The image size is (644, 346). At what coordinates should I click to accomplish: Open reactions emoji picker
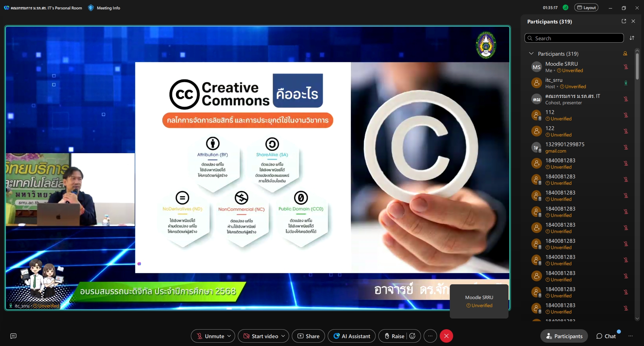[413, 336]
